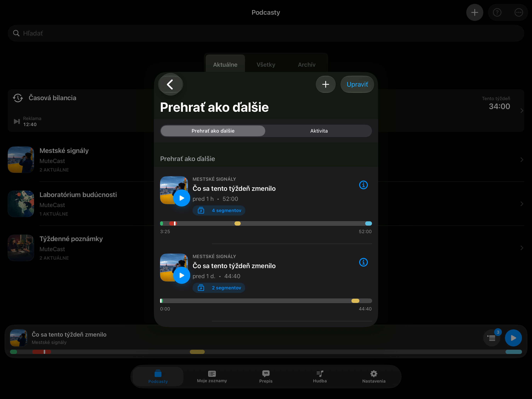Click the Tento týždeň 34:00 value

click(x=499, y=106)
